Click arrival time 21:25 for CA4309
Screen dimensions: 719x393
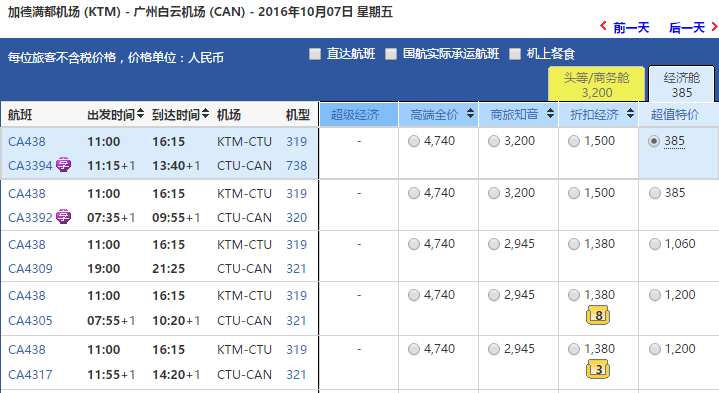168,268
